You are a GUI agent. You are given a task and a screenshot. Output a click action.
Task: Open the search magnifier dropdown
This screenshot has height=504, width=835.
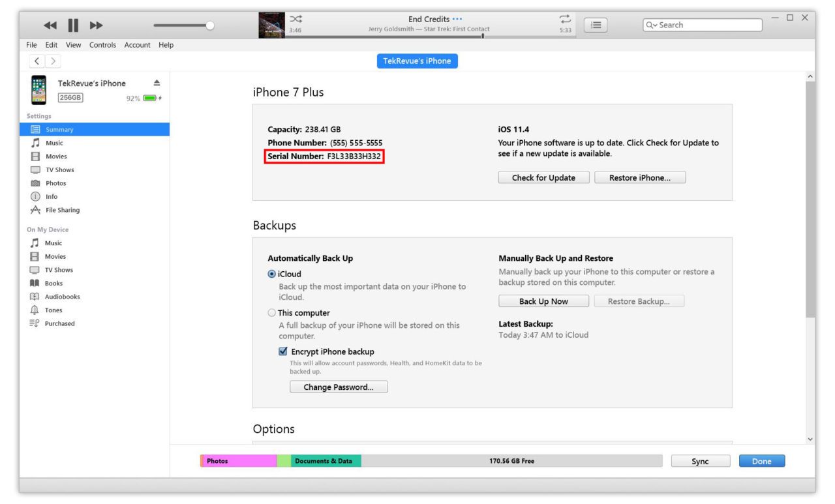point(651,25)
